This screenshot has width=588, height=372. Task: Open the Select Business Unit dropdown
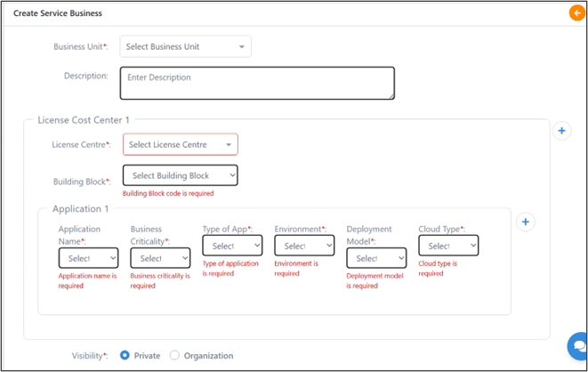(x=186, y=47)
